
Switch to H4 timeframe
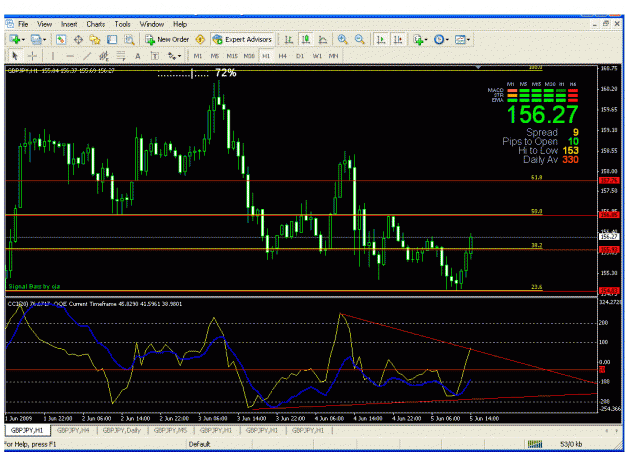pos(282,56)
